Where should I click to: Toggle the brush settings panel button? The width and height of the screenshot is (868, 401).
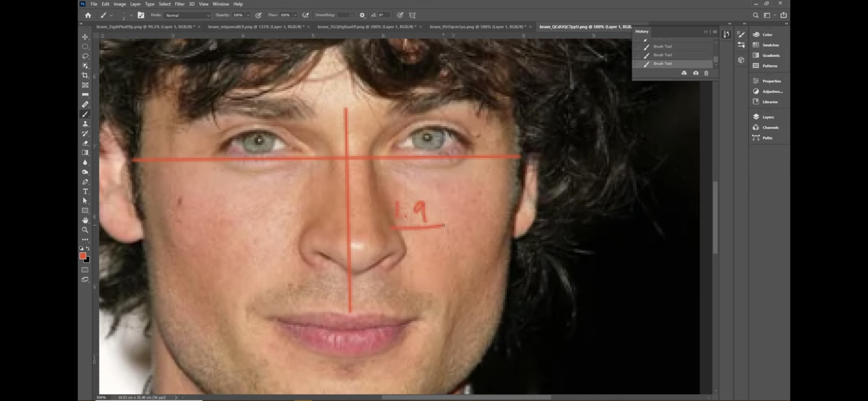pos(141,15)
